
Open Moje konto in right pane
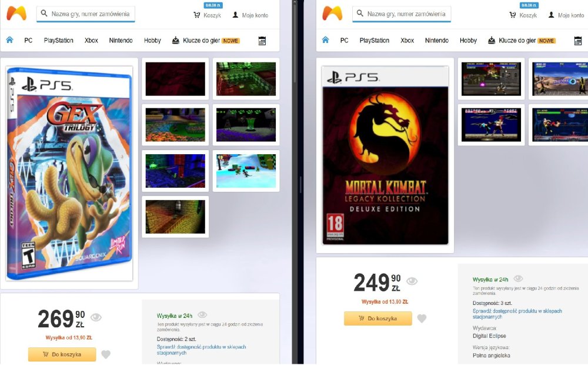[x=566, y=15]
